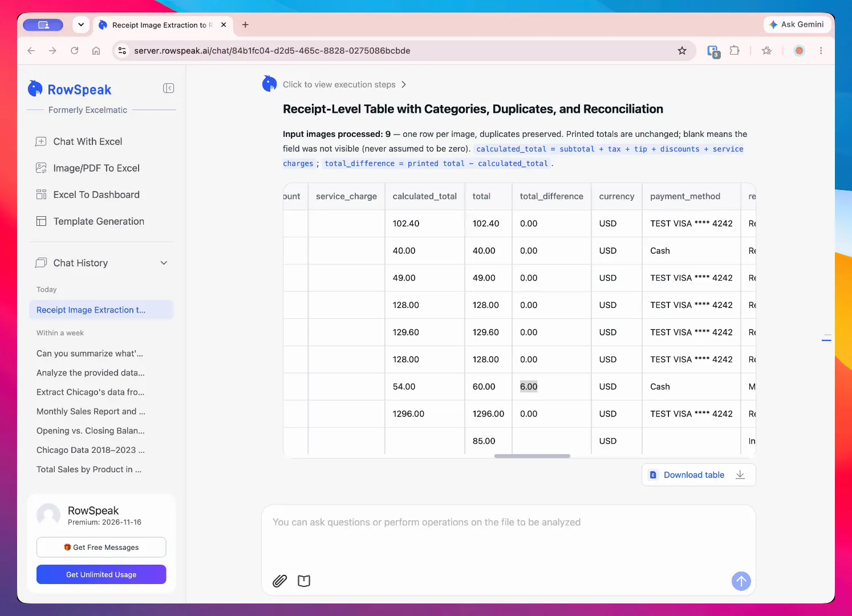Open the browser profile avatar
852x616 pixels.
pos(800,51)
